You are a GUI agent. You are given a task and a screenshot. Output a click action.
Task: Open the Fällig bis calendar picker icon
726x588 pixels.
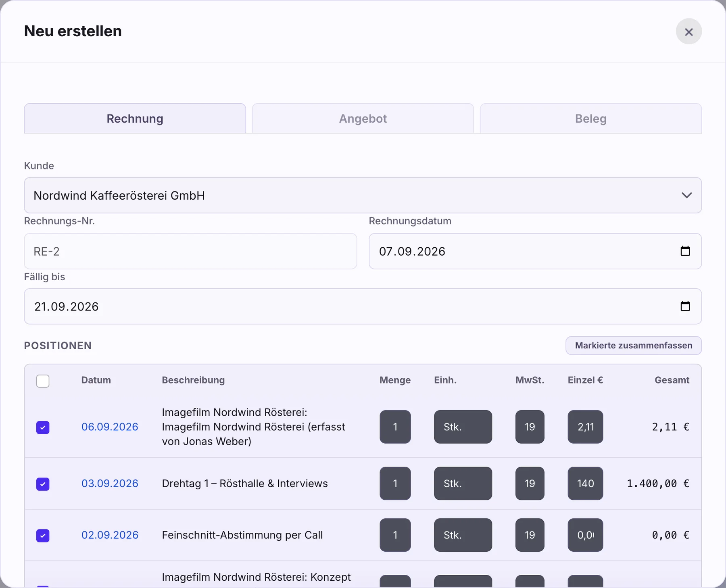(x=685, y=306)
